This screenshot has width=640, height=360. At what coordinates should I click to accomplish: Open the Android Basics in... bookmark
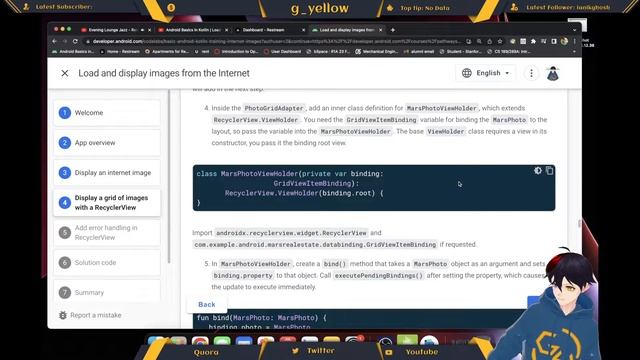click(73, 52)
